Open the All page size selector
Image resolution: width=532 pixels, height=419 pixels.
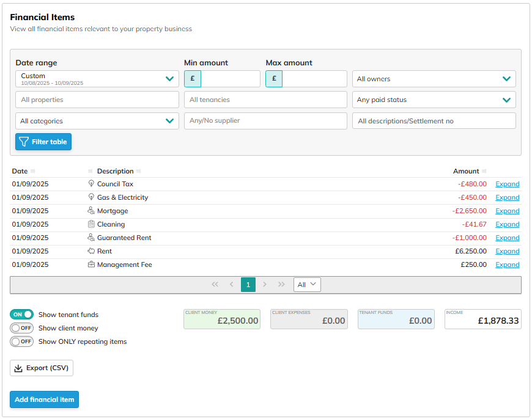click(x=307, y=285)
